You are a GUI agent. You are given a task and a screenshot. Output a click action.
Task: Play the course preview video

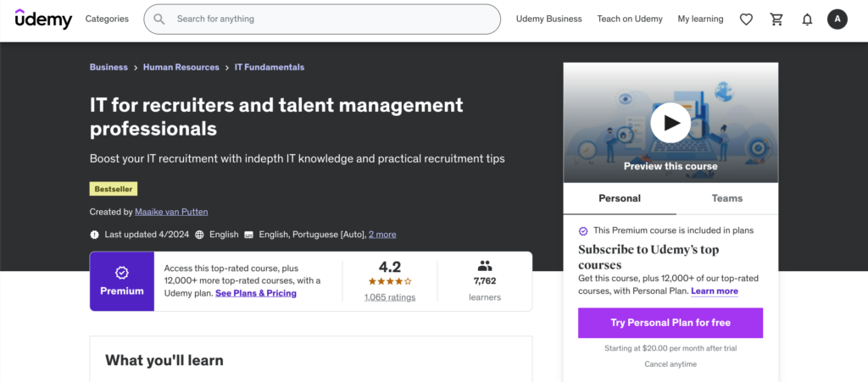pyautogui.click(x=670, y=124)
